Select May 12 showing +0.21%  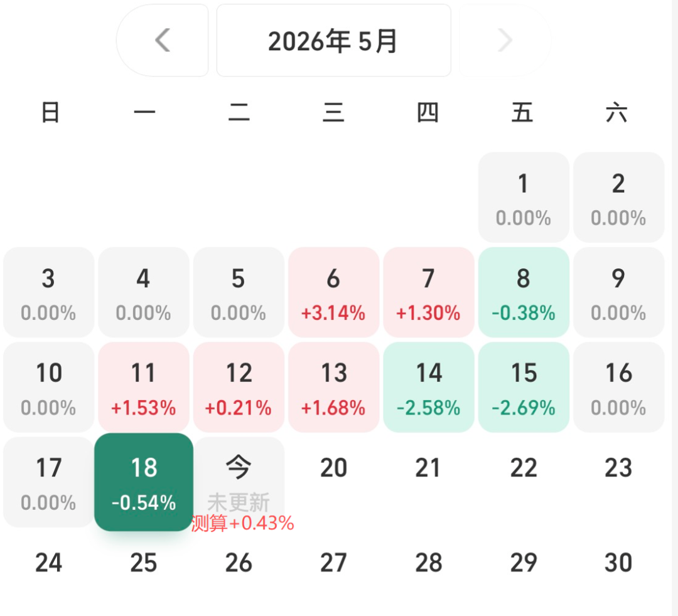[239, 388]
